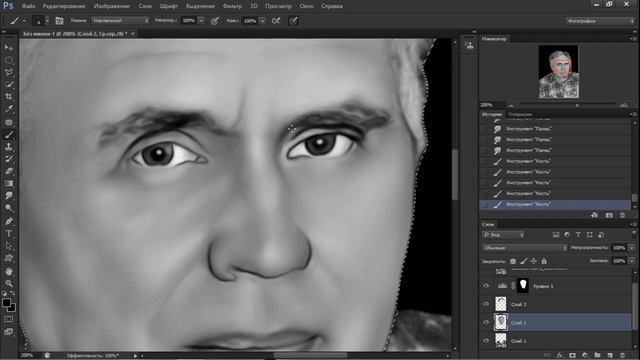The height and width of the screenshot is (360, 640).
Task: Select the Hand tool
Action: point(9,271)
